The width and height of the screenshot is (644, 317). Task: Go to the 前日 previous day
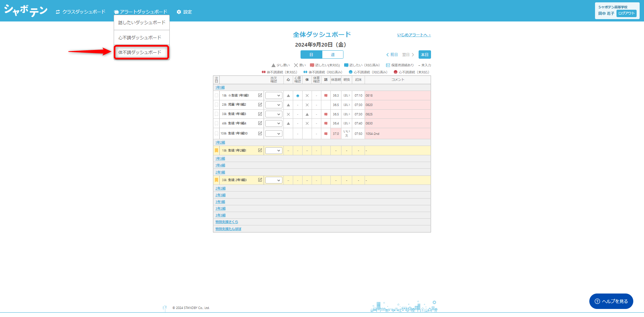392,55
